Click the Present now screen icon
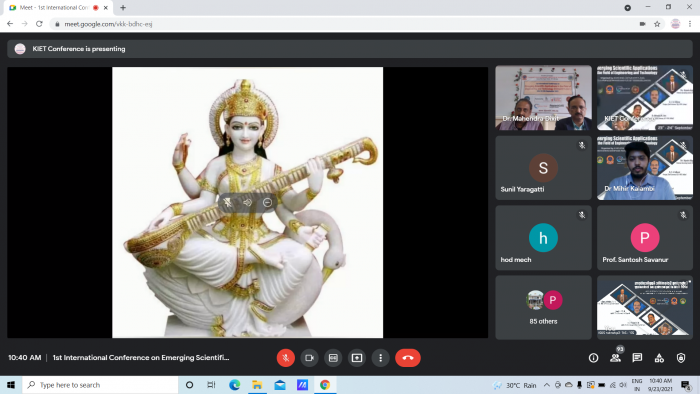Image resolution: width=700 pixels, height=394 pixels. tap(357, 358)
